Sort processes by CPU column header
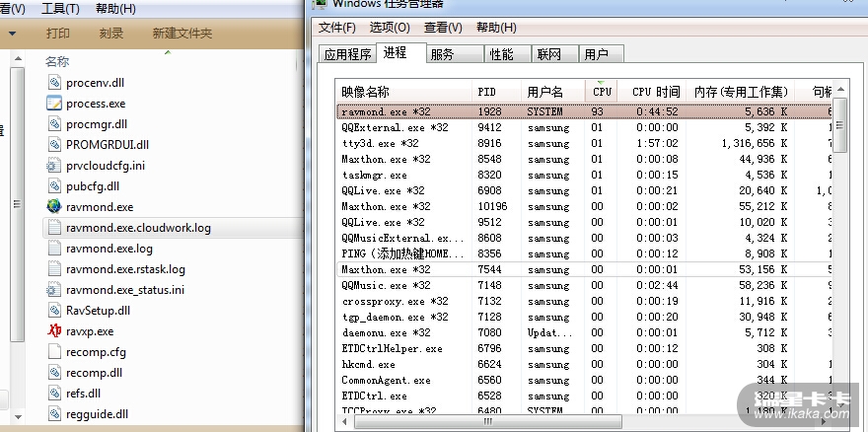The image size is (868, 432). 601,92
